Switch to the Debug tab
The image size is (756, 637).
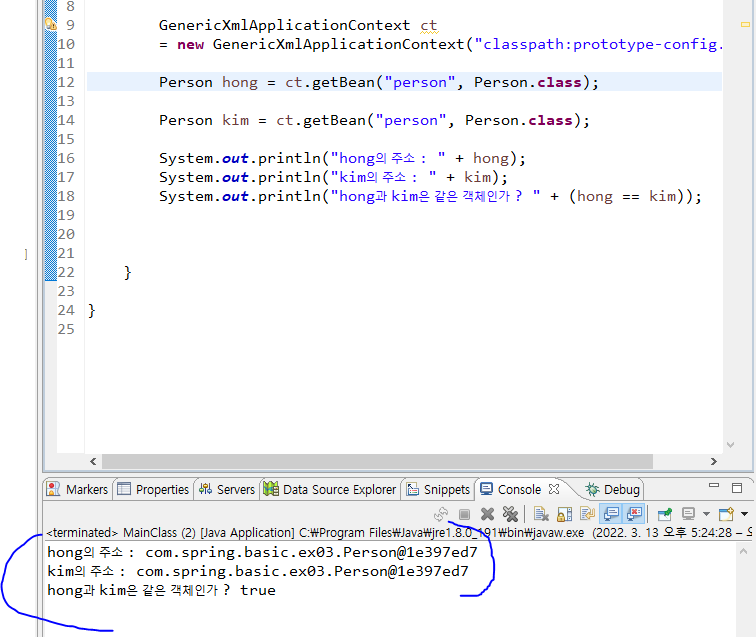612,489
